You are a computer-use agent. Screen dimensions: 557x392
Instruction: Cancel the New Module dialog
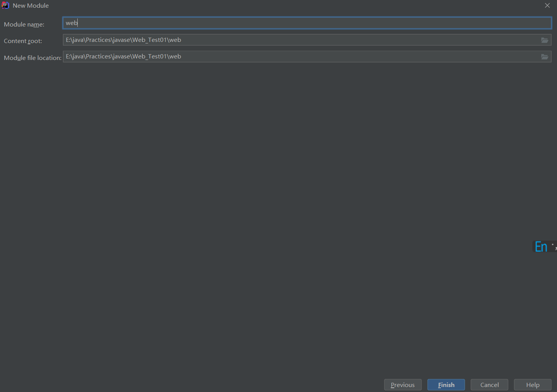point(489,385)
